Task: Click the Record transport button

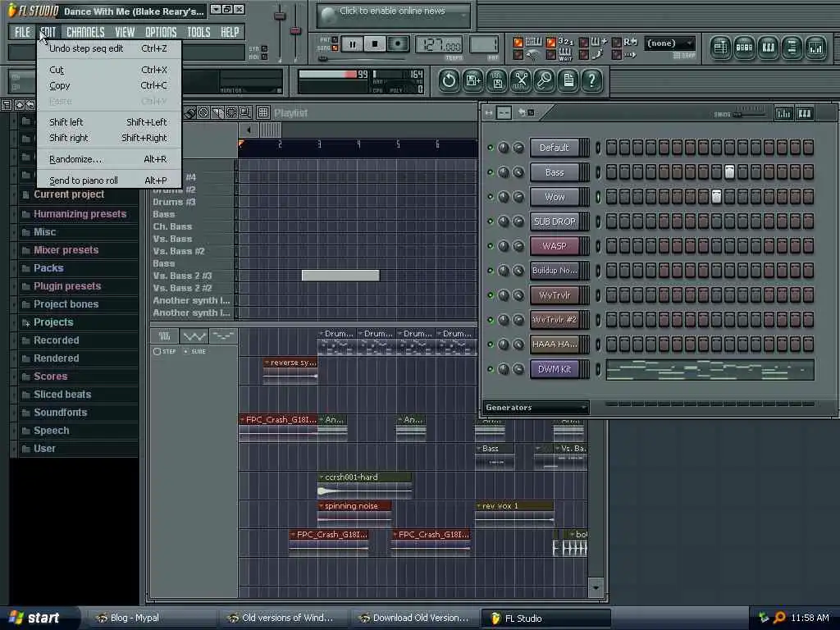Action: [x=398, y=44]
